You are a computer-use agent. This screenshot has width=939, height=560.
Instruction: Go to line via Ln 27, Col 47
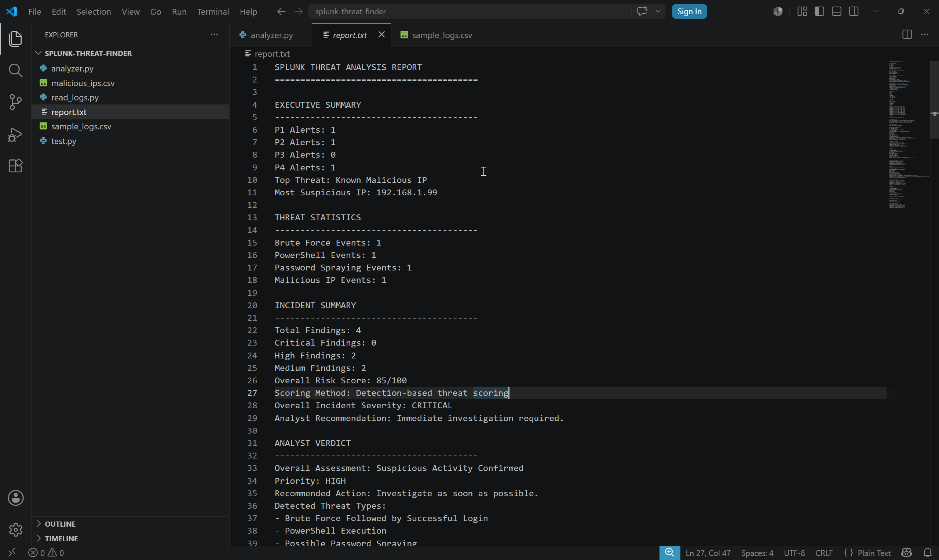[x=708, y=553]
